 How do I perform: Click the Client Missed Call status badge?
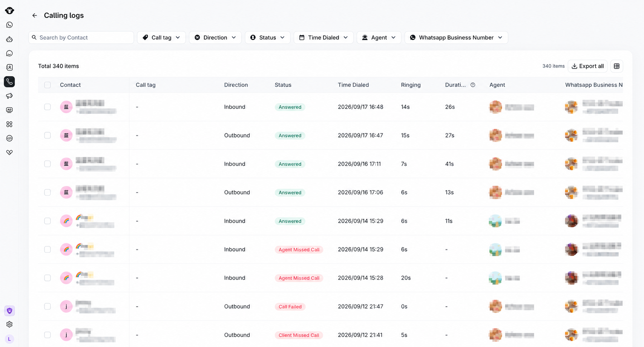pyautogui.click(x=299, y=335)
